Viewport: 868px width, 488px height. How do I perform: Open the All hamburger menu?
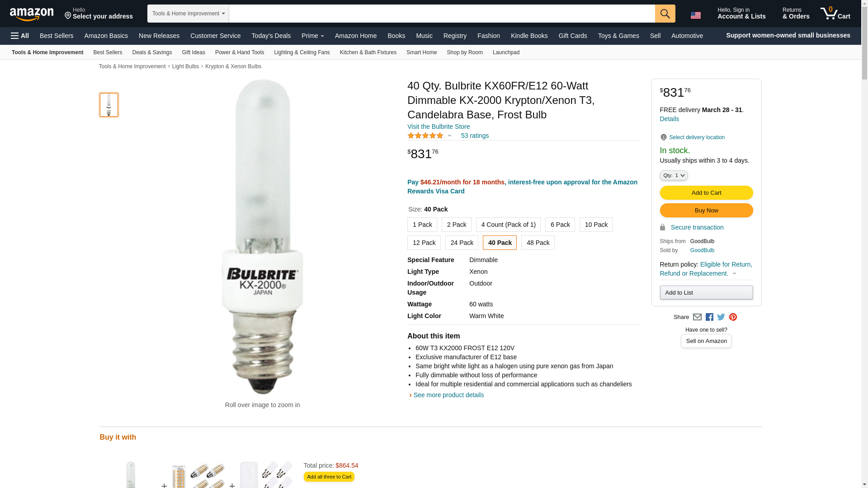point(20,36)
